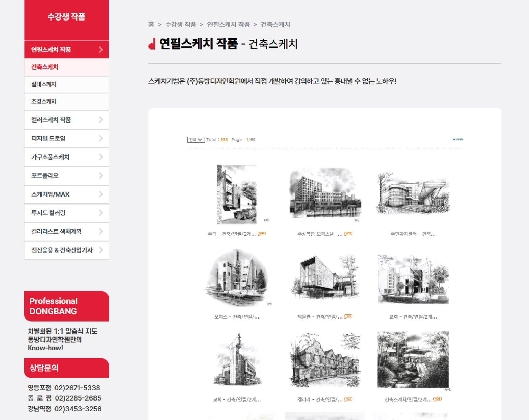Click the Professional DONGBANG banner

click(x=67, y=306)
